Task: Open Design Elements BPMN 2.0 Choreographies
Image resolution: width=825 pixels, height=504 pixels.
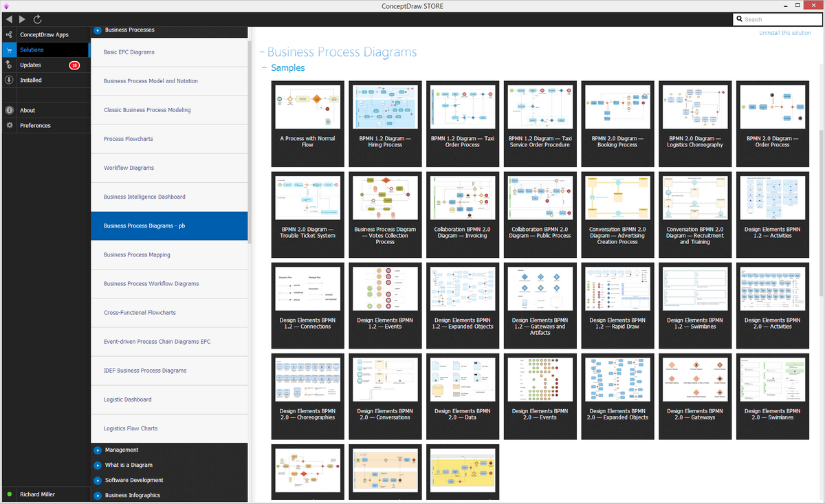Action: point(307,396)
